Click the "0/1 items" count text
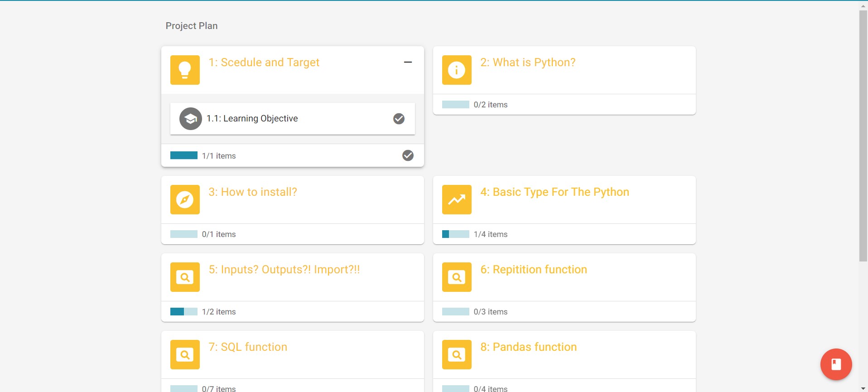This screenshot has width=868, height=392. pos(219,234)
